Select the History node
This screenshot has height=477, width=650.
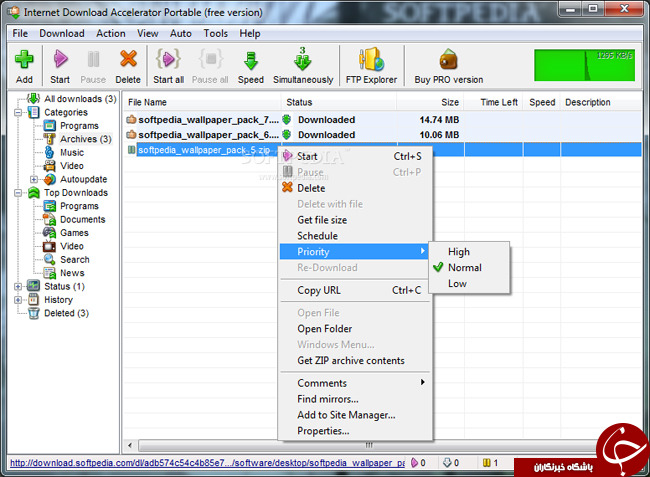click(58, 300)
